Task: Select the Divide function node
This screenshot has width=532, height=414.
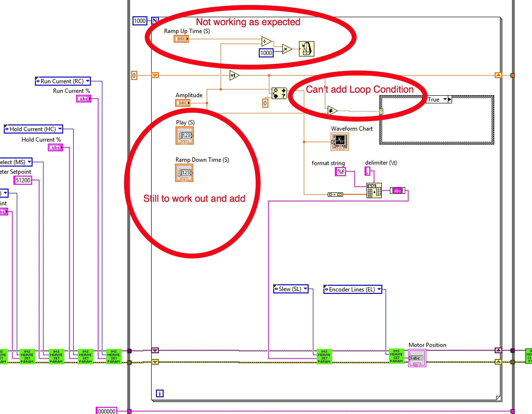Action: [266, 41]
